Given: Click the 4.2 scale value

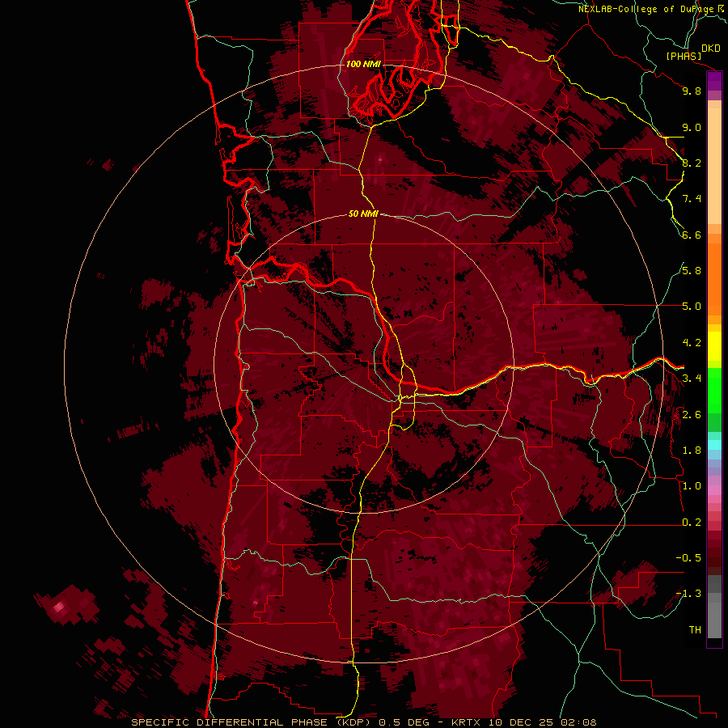Looking at the screenshot, I should tap(692, 343).
